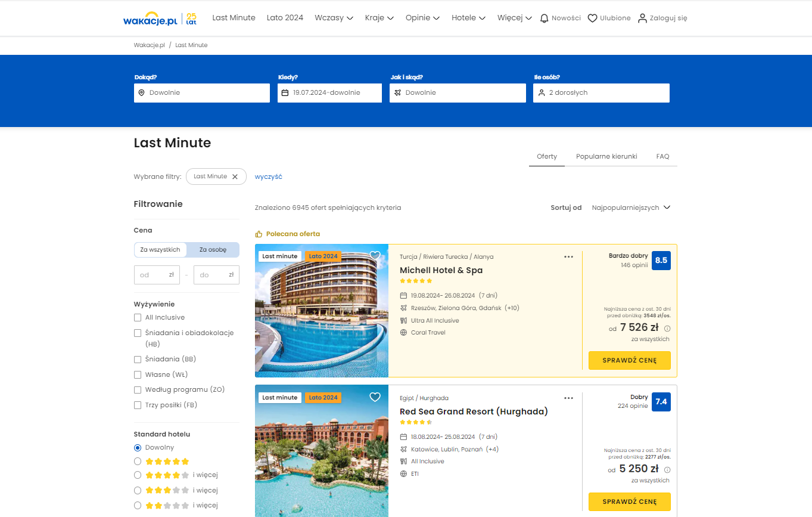Click the Red Sea Grand Resort star rating
The image size is (812, 517).
(416, 422)
